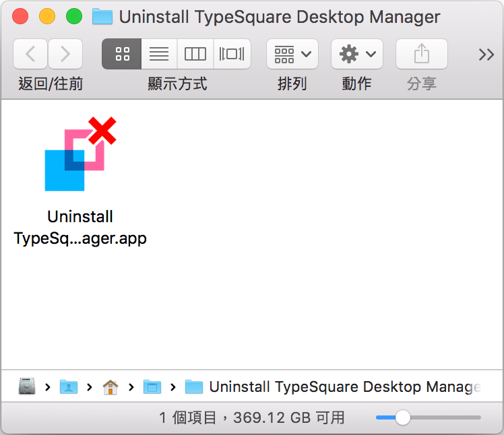The width and height of the screenshot is (504, 435).
Task: Close the Finder window with red button
Action: (20, 16)
